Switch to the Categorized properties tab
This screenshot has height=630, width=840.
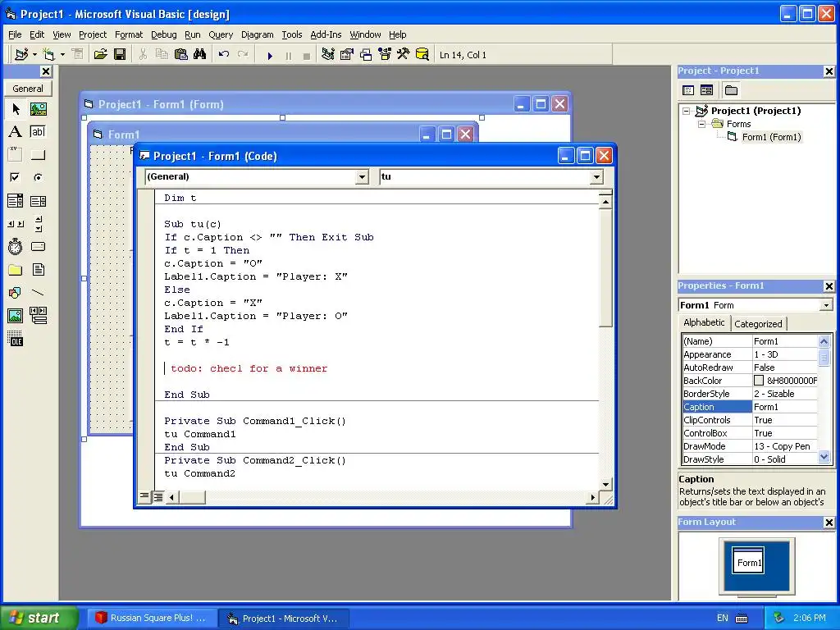point(758,323)
